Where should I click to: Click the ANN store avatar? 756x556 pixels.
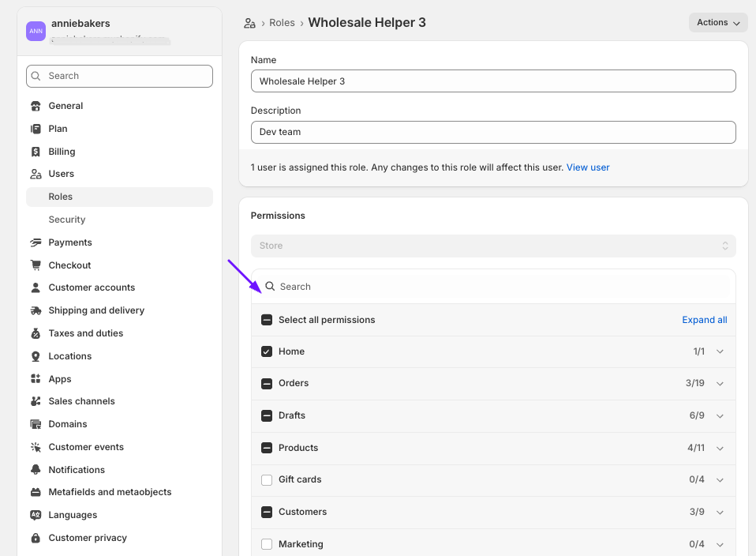[36, 31]
